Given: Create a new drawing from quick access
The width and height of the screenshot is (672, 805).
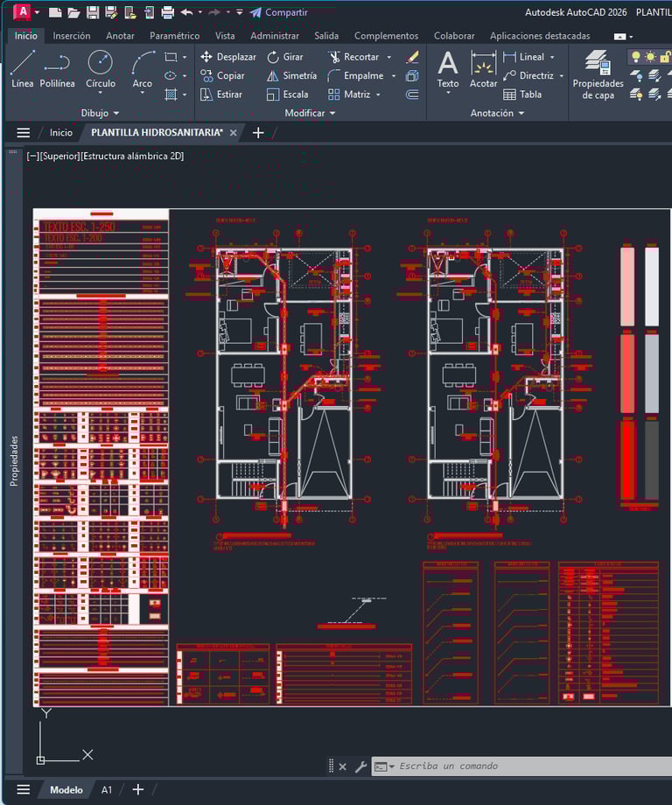Looking at the screenshot, I should tap(55, 12).
